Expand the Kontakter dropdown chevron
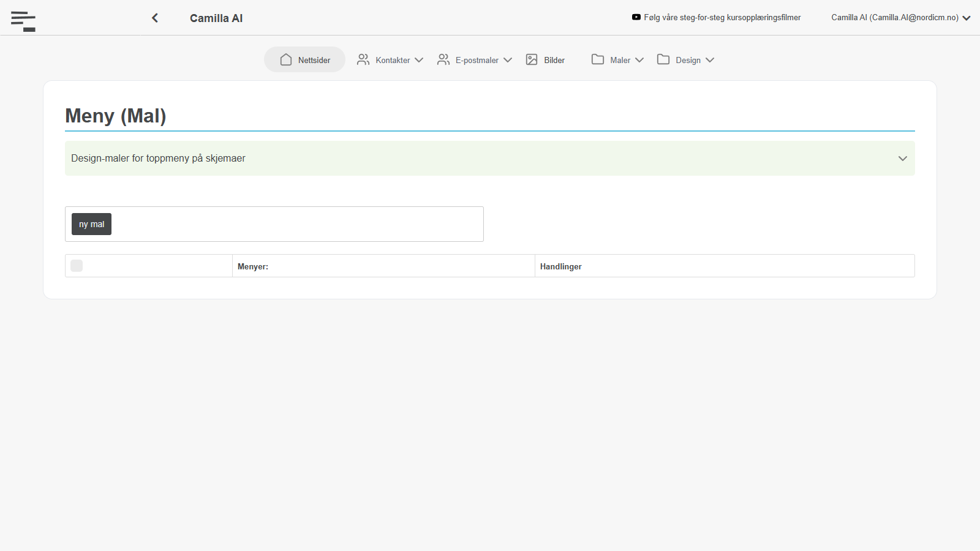 419,60
